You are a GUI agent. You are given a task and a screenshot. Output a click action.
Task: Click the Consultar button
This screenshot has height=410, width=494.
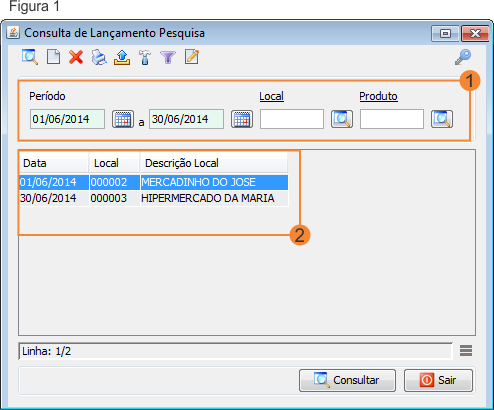[347, 380]
